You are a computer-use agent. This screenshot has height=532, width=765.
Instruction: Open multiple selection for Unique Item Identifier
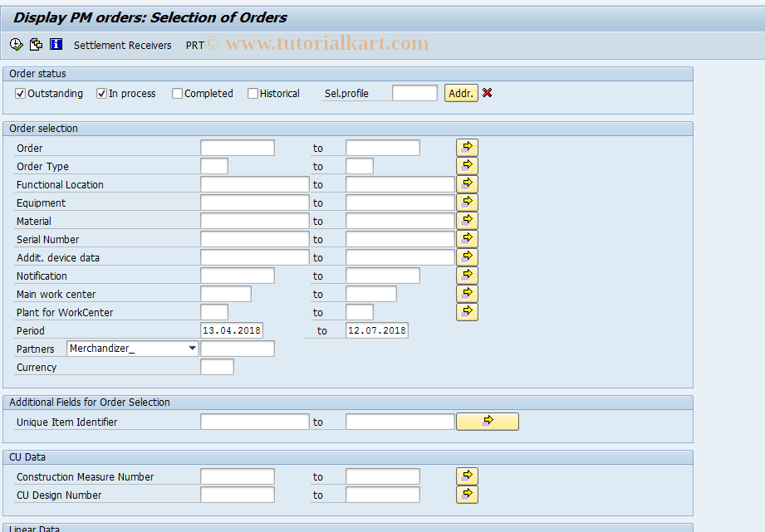tap(487, 421)
